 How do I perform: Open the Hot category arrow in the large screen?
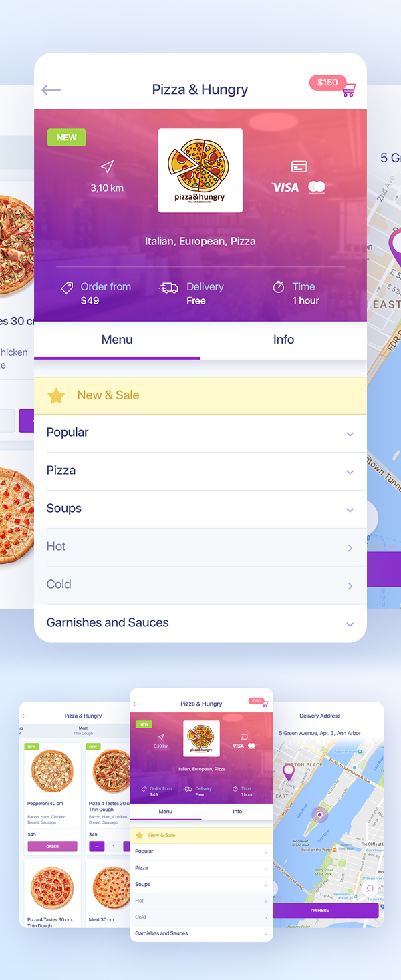[x=350, y=548]
